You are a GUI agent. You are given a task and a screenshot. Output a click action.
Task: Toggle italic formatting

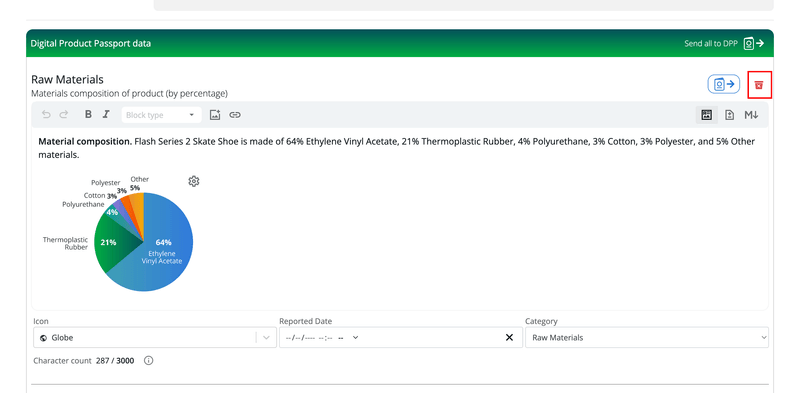click(106, 114)
